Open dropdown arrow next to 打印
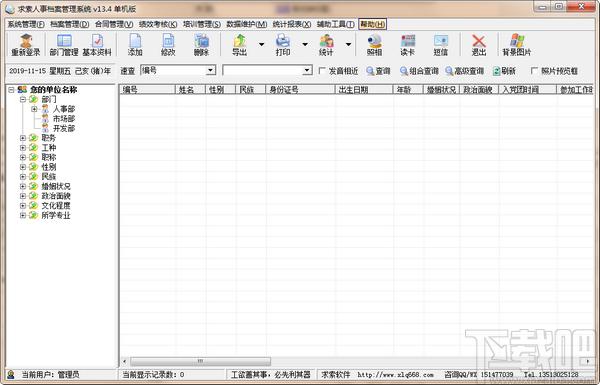 pyautogui.click(x=305, y=44)
